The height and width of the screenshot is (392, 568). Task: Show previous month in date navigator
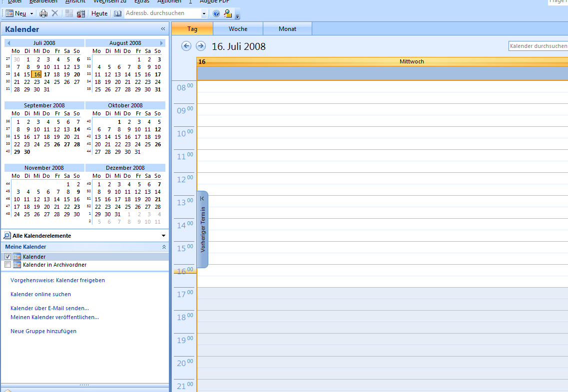8,43
